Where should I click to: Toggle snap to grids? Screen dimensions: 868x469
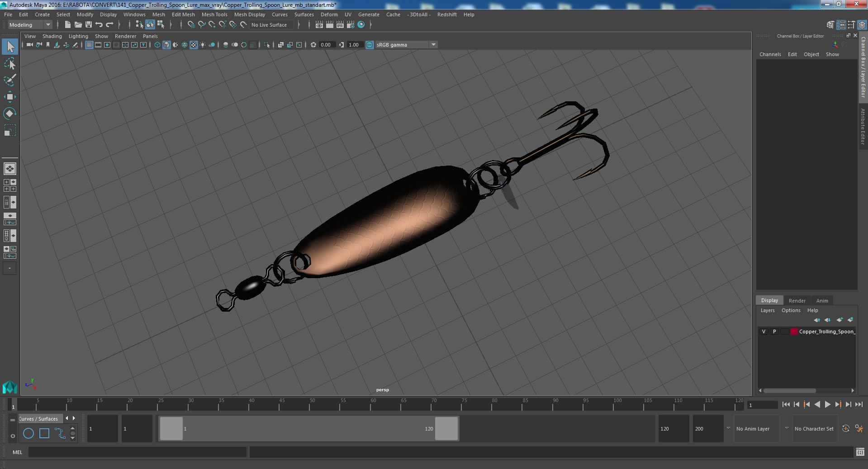tap(191, 25)
